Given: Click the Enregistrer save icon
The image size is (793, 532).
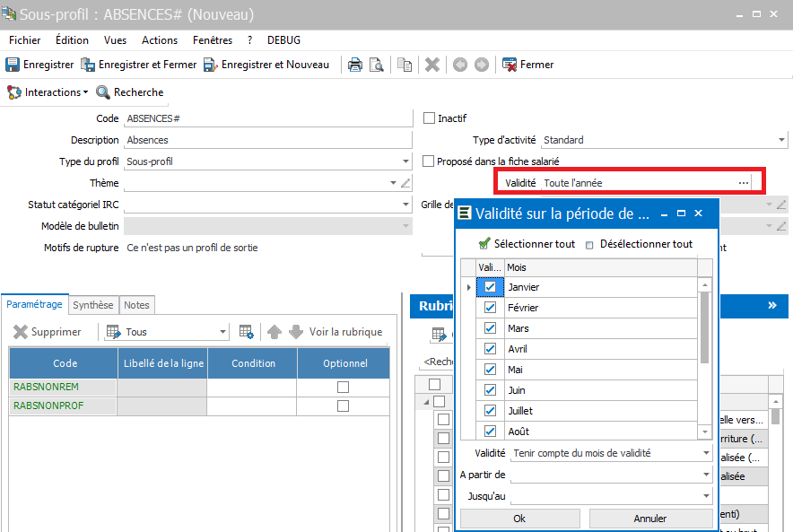Looking at the screenshot, I should pyautogui.click(x=13, y=65).
